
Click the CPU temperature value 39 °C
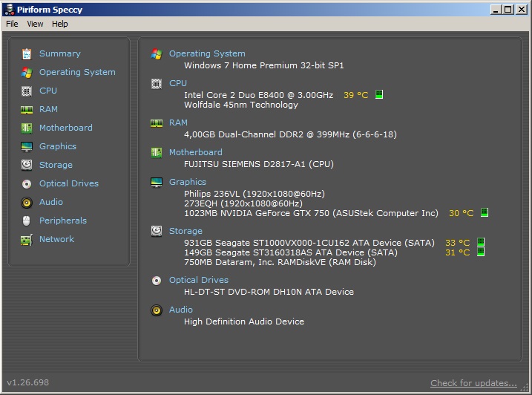[x=356, y=95]
